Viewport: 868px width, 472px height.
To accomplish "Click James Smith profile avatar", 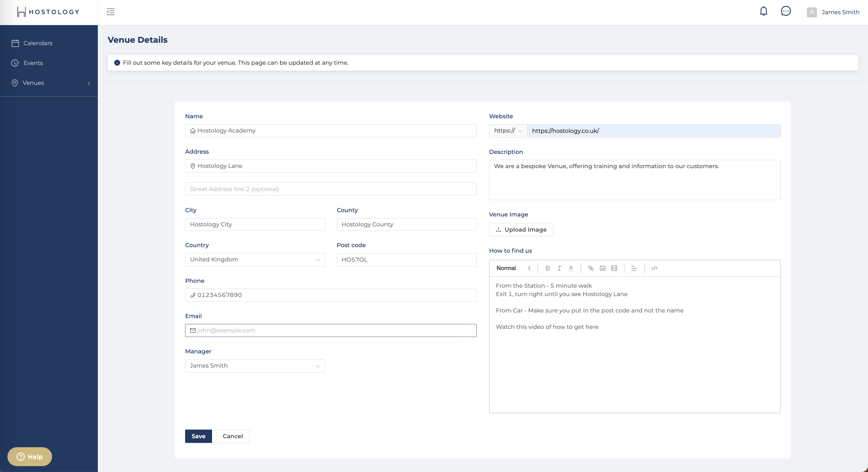I will click(x=812, y=12).
